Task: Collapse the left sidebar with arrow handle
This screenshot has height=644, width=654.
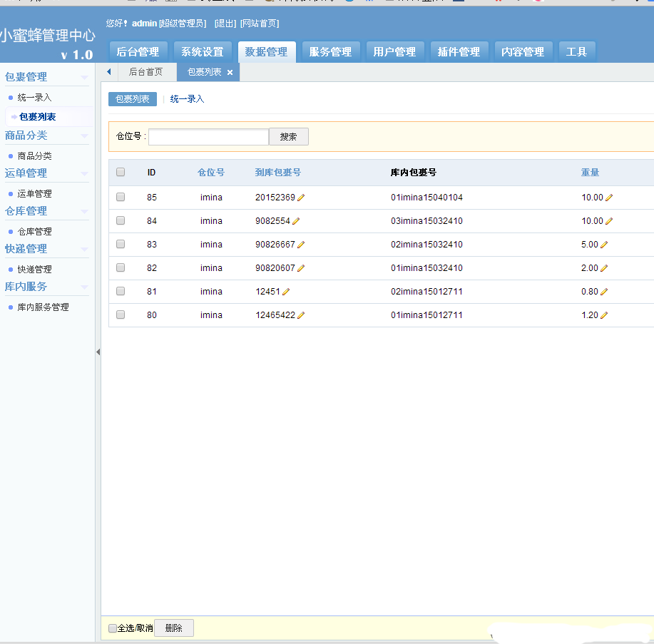Action: [x=98, y=352]
